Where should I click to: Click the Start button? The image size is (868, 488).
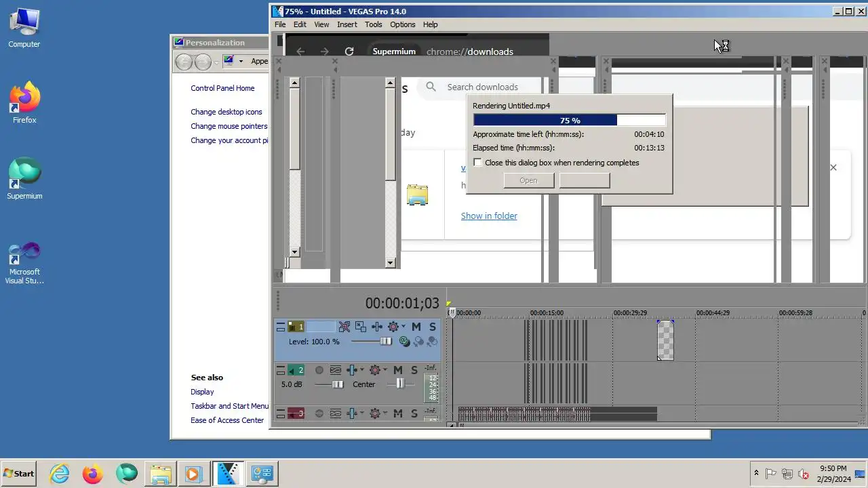19,474
